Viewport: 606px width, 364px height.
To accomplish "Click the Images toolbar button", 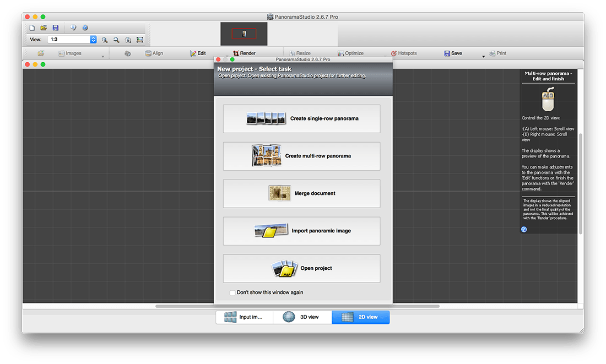I will click(70, 53).
